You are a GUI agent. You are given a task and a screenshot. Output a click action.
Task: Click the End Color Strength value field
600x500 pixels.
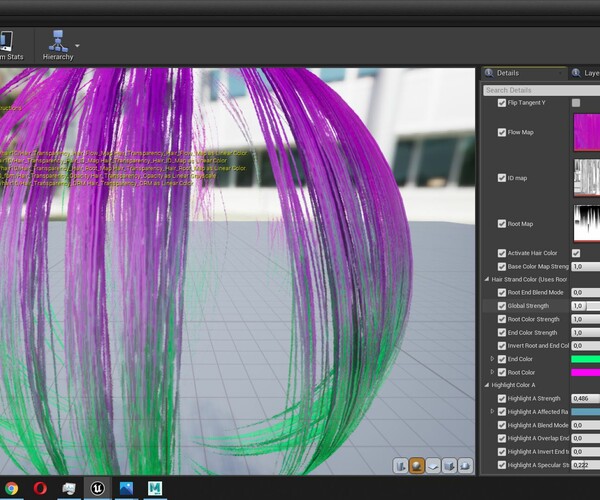585,333
